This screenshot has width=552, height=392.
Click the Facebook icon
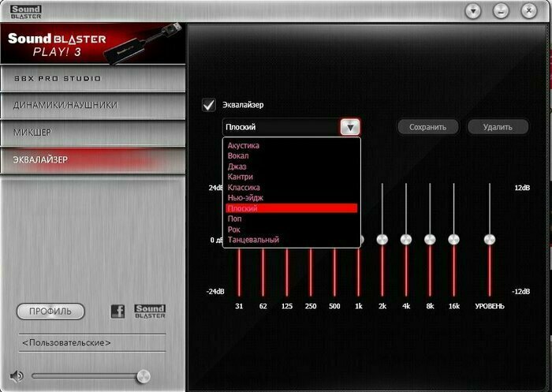(117, 312)
